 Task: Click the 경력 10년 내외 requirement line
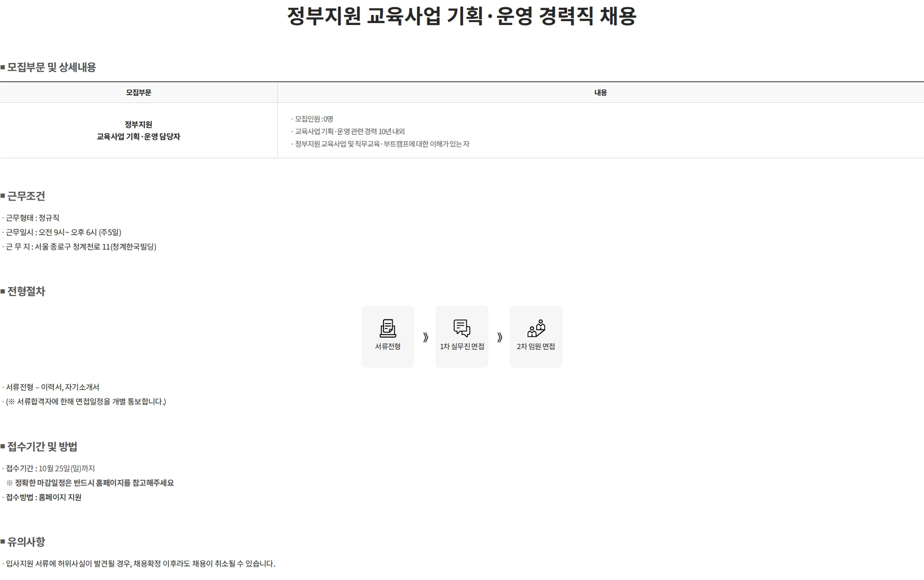(x=348, y=131)
